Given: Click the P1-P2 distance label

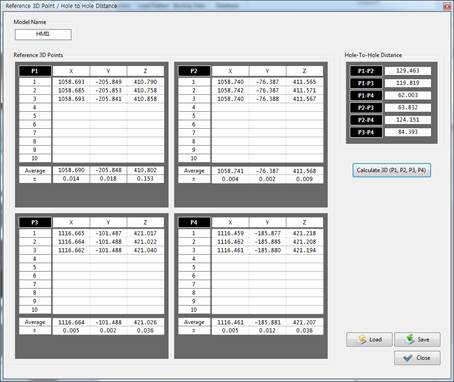Looking at the screenshot, I should (366, 71).
